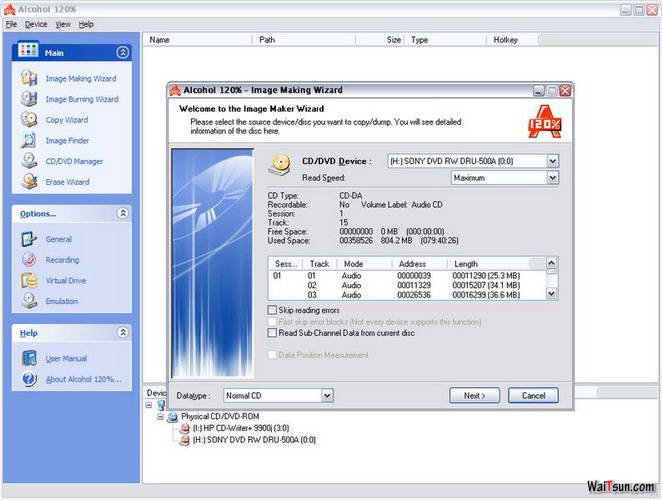The image size is (662, 500).
Task: Open the Device menu
Action: [36, 24]
